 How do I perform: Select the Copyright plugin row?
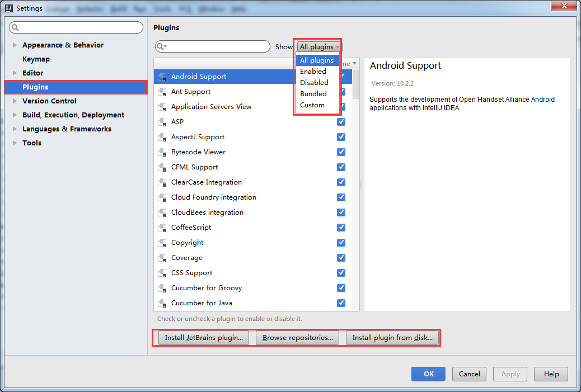[252, 243]
